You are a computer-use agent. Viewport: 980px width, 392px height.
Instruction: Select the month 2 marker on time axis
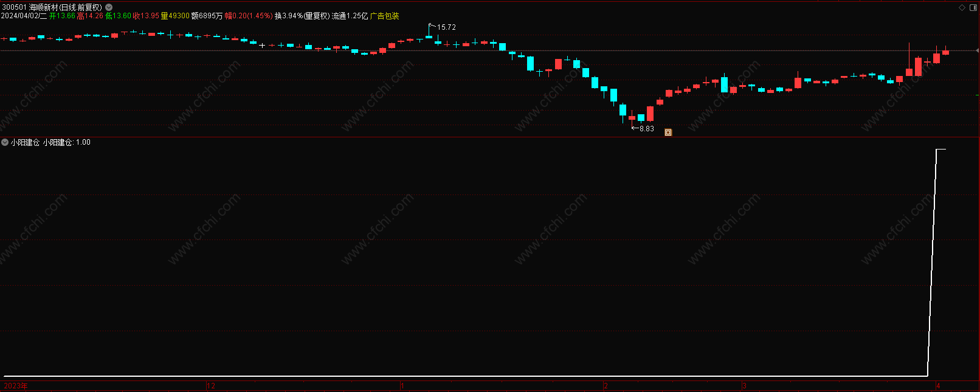coord(606,386)
